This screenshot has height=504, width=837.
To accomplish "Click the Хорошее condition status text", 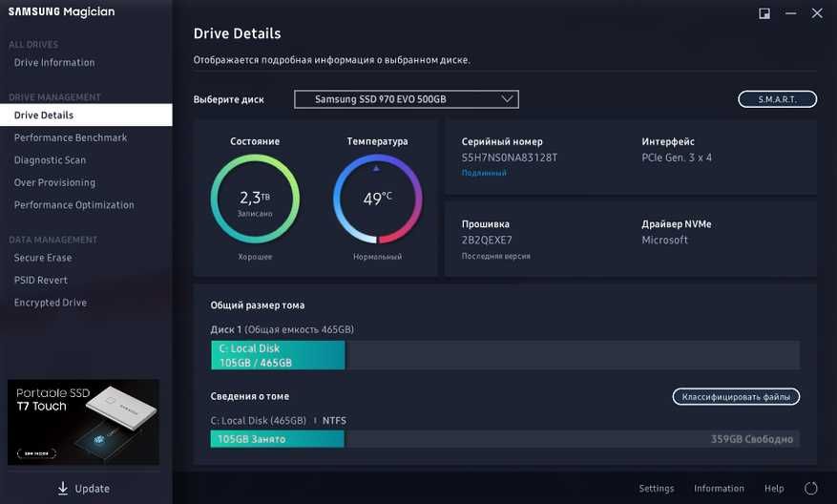I will click(x=255, y=257).
